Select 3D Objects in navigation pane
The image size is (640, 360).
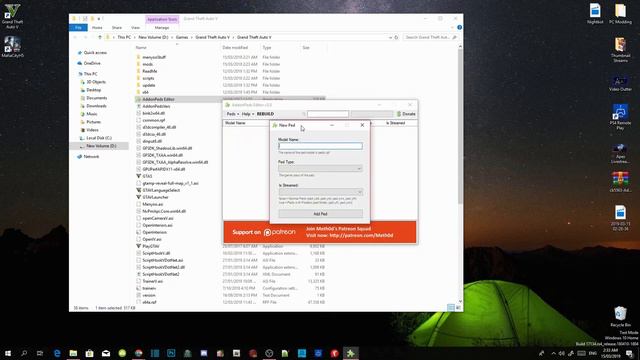click(96, 82)
